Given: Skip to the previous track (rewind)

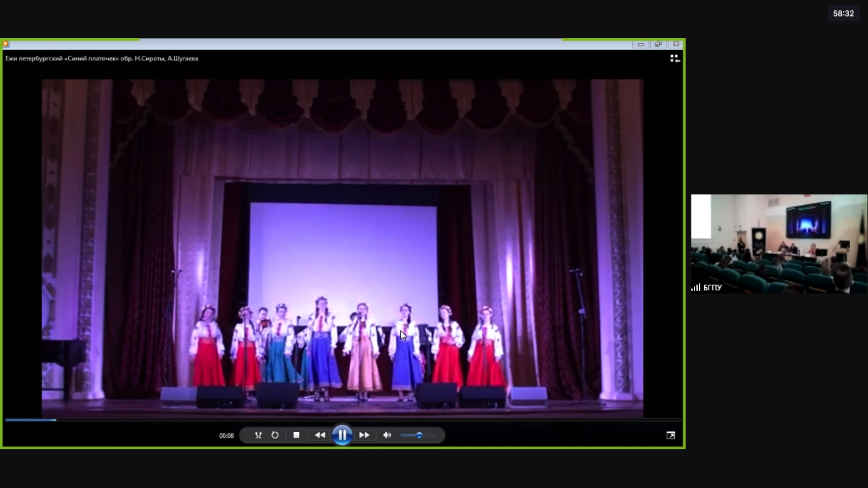Looking at the screenshot, I should (320, 435).
